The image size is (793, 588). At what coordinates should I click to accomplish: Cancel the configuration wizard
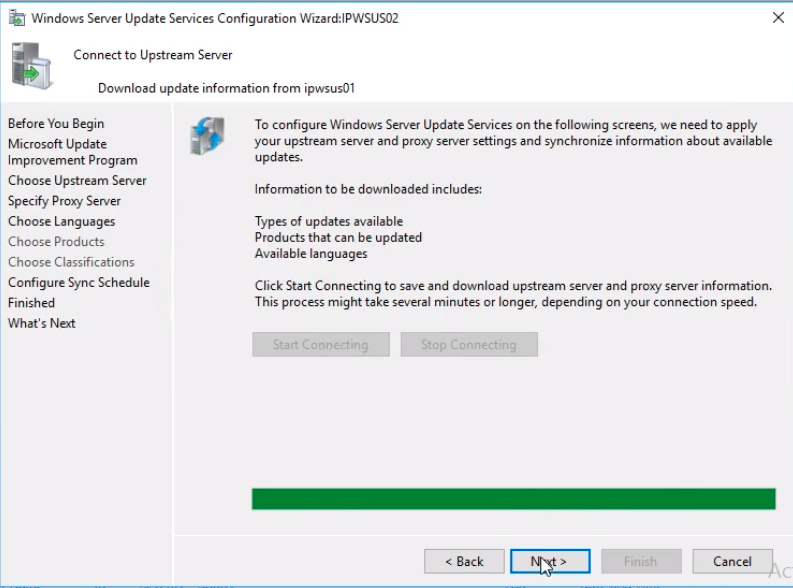point(732,561)
